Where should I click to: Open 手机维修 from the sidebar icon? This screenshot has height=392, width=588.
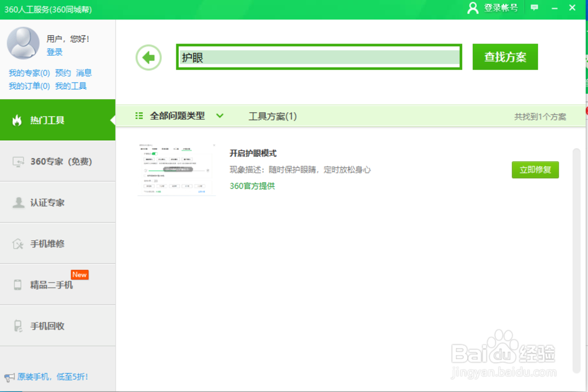pos(17,243)
